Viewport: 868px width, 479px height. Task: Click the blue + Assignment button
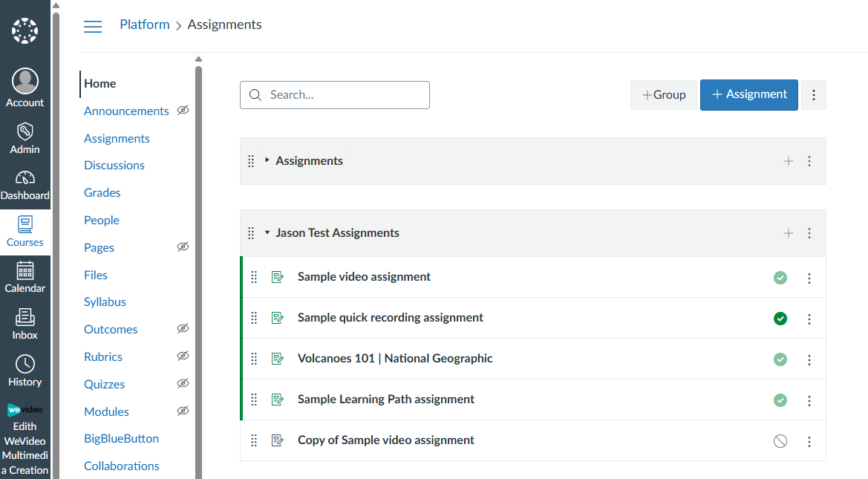(x=749, y=95)
